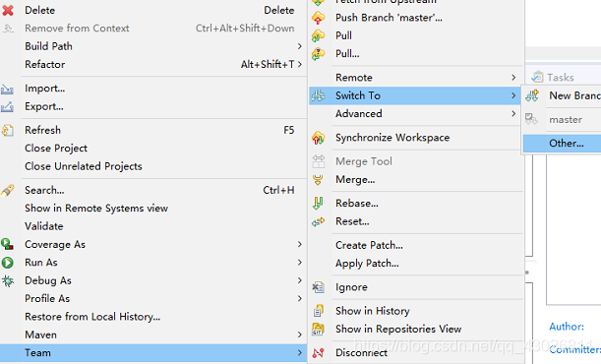Viewport: 601px width, 364px height.
Task: Click the Show in Repositories View icon
Action: [318, 330]
